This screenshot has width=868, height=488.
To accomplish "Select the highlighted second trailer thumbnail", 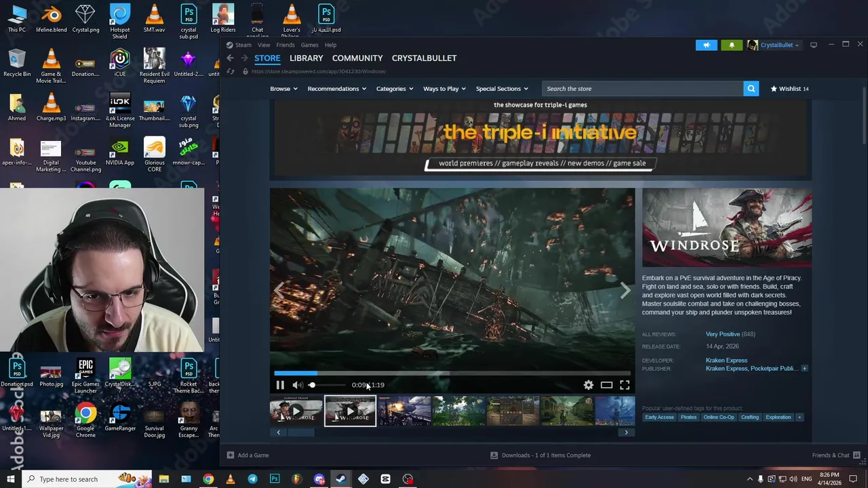I will tap(350, 411).
